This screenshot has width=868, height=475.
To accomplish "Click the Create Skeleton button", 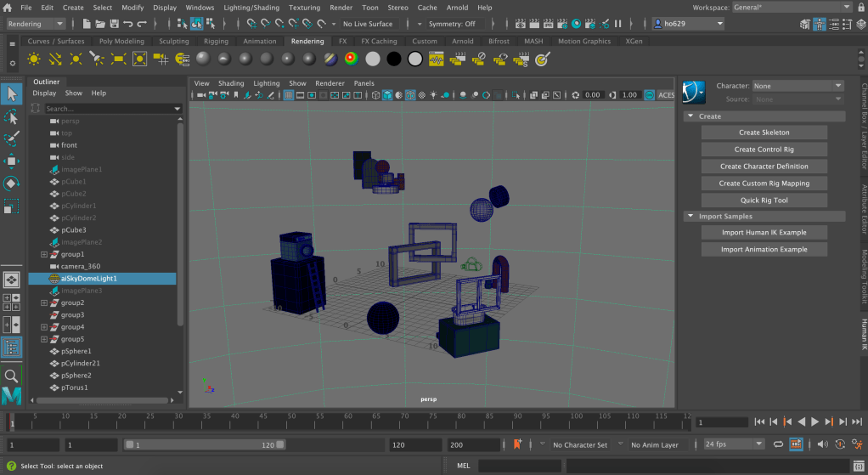I will coord(764,133).
